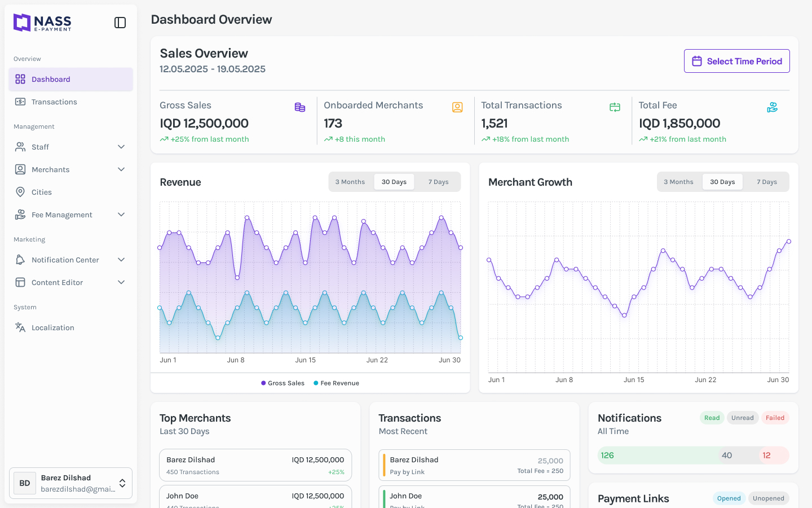
Task: Click the Content Editor layout icon
Action: click(20, 282)
